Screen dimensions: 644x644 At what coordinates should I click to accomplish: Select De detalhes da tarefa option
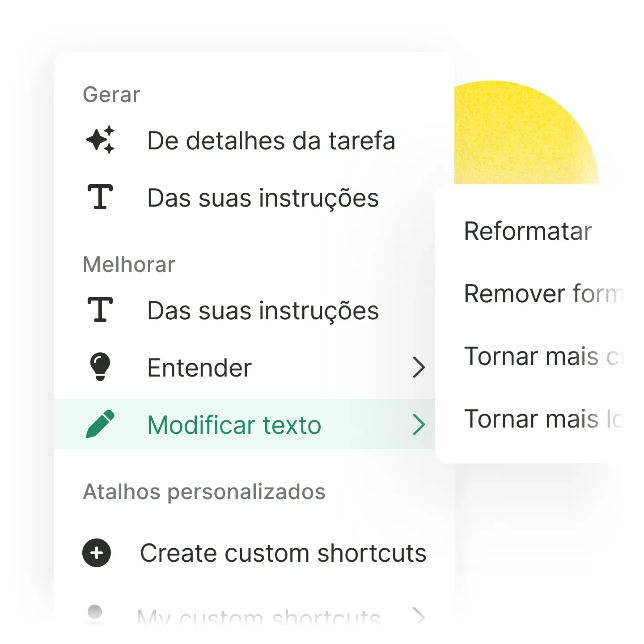[271, 141]
